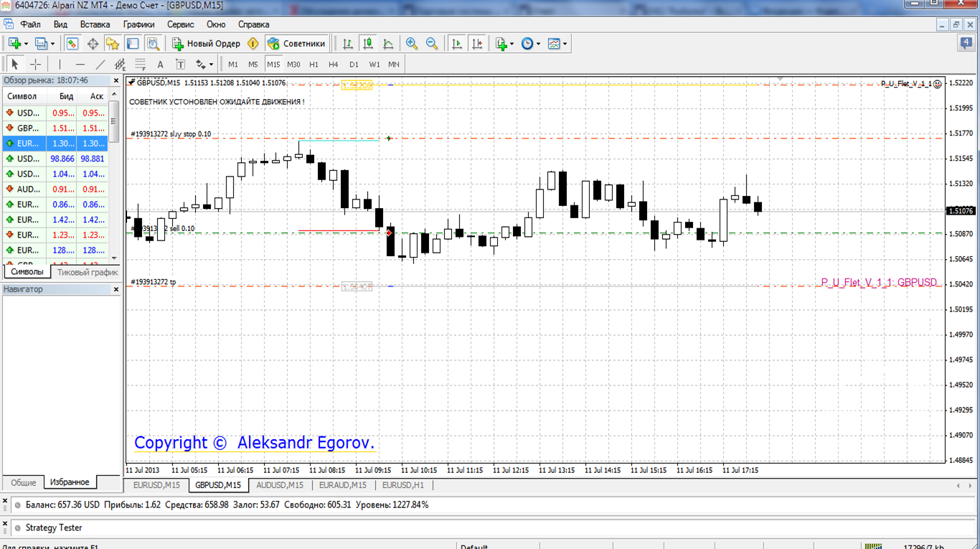Select the Horizontal Line drawing tool

pyautogui.click(x=80, y=64)
